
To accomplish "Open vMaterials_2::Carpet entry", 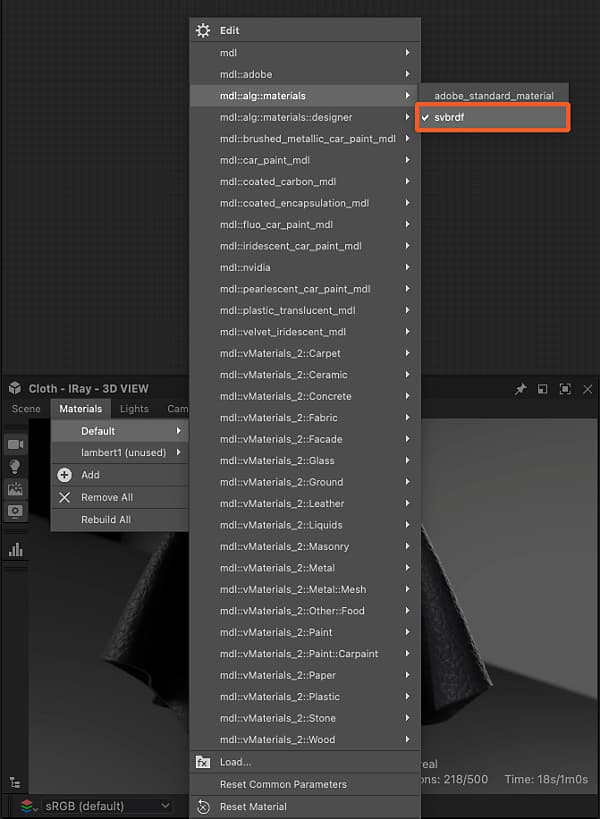I will 305,353.
